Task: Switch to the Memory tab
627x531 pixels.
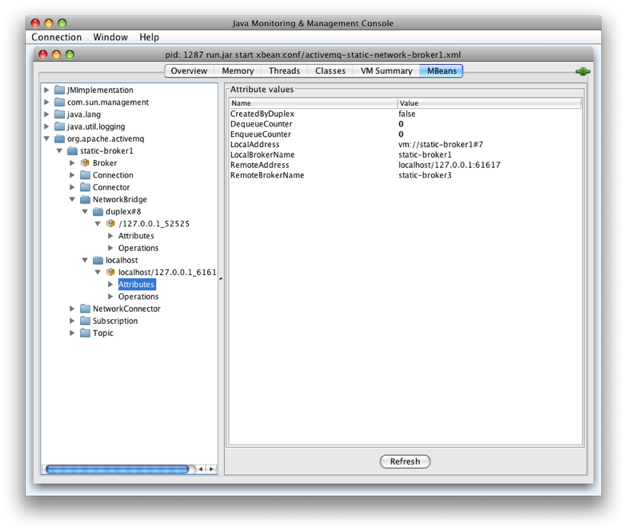Action: 238,71
